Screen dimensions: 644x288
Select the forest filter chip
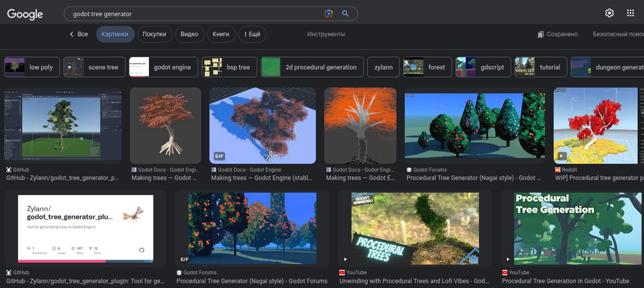428,67
